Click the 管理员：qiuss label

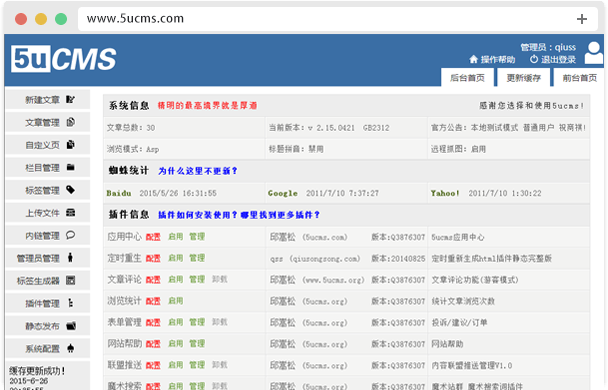pos(548,47)
